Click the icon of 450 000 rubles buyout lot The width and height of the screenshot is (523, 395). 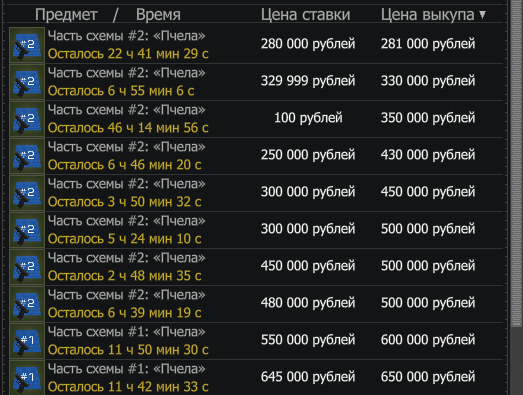[x=27, y=193]
